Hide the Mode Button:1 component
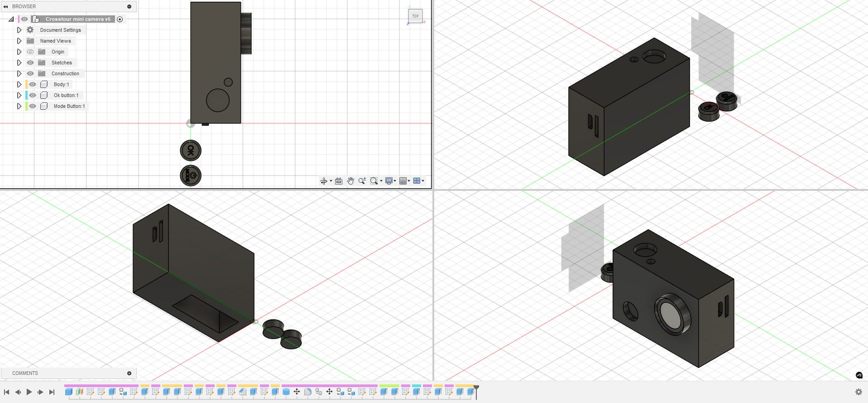 tap(33, 106)
